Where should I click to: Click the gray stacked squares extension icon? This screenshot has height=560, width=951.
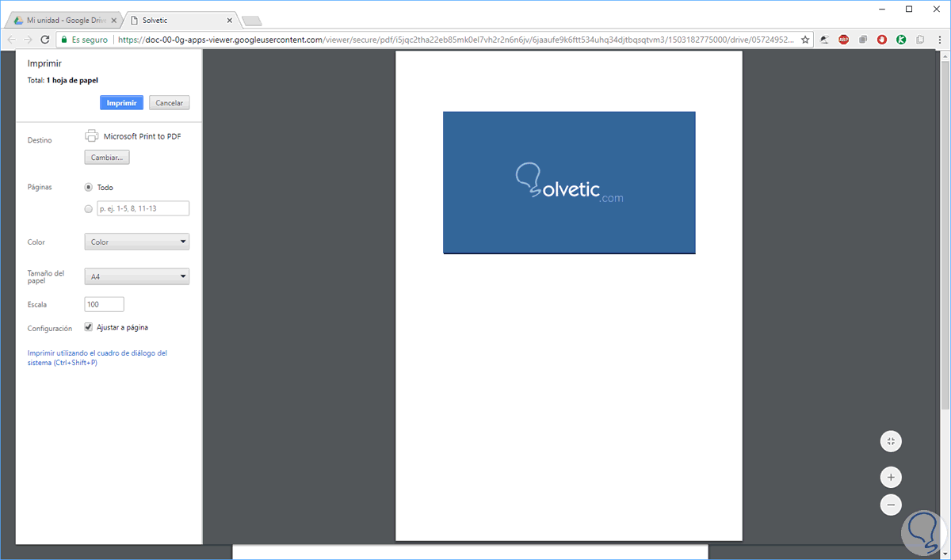pos(863,39)
